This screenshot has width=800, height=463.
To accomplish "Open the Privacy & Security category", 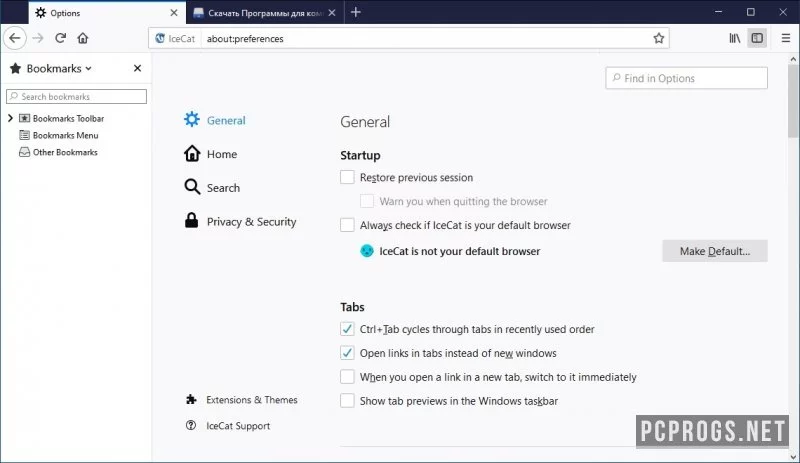I will [x=252, y=222].
